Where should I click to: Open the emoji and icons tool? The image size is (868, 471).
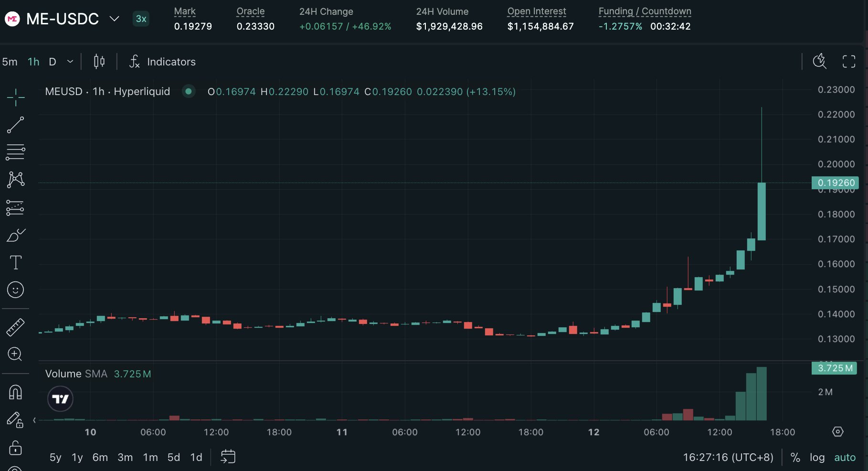tap(15, 289)
